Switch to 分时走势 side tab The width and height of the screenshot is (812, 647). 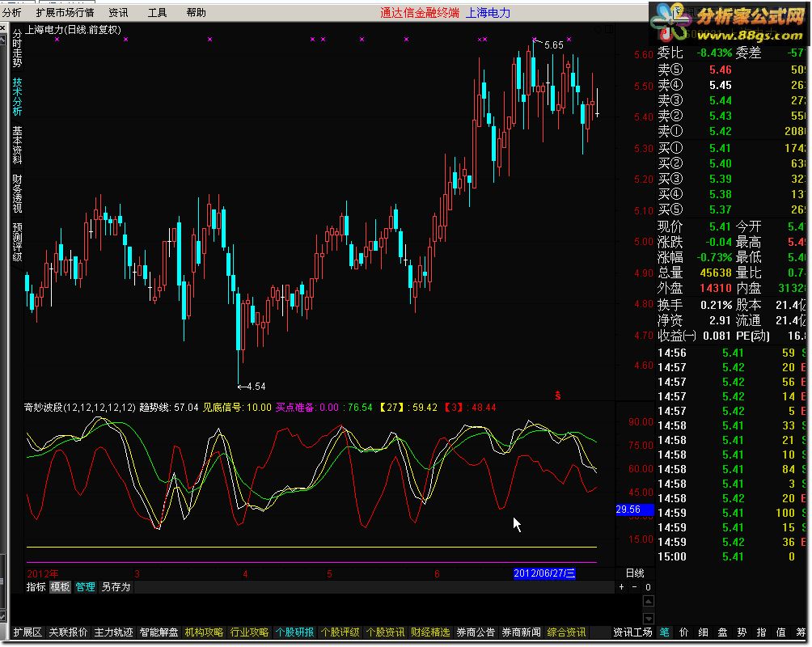point(17,48)
